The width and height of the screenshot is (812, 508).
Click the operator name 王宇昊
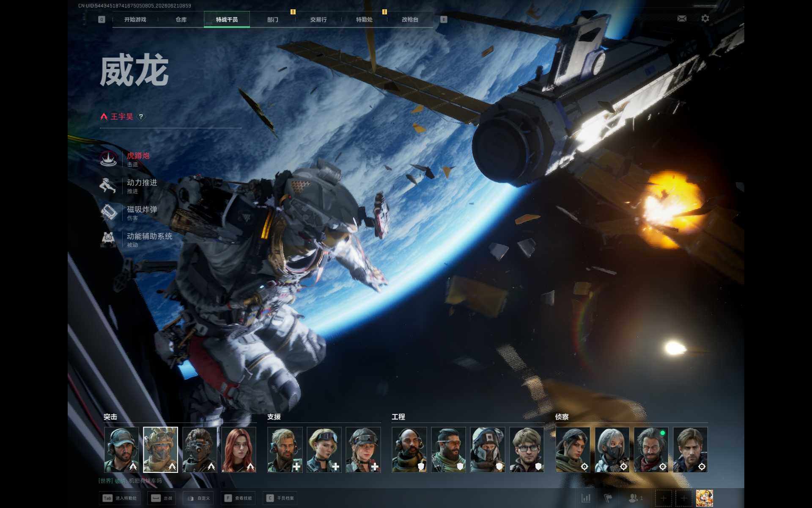click(x=122, y=116)
